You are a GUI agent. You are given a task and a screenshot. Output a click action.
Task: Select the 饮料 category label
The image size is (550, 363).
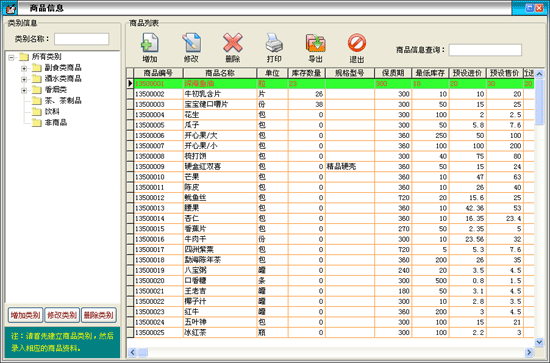tap(52, 112)
